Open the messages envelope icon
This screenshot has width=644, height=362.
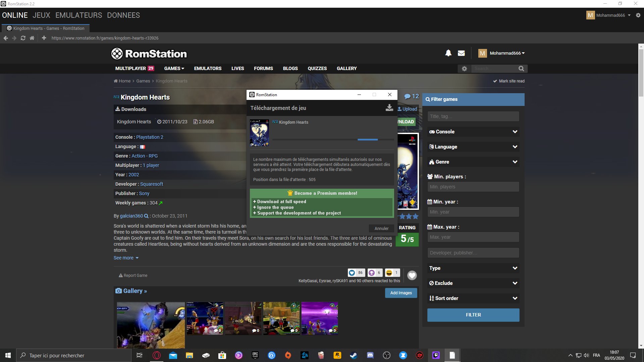point(461,53)
